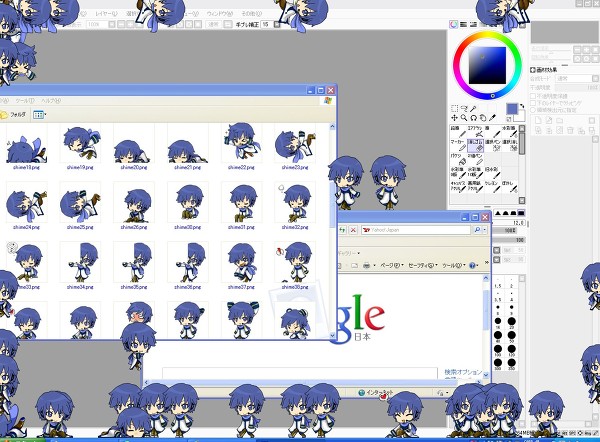Choose the marker brush in the tool tray
The image size is (600, 442).
click(x=458, y=145)
